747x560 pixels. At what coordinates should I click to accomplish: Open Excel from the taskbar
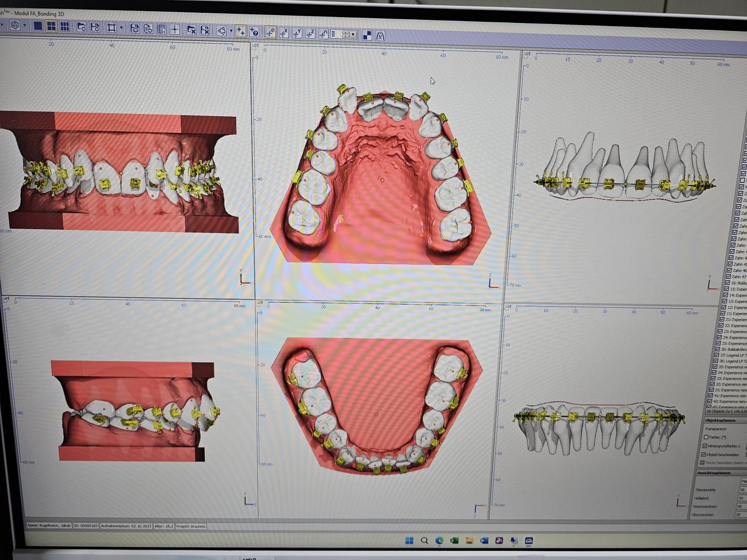[x=454, y=541]
